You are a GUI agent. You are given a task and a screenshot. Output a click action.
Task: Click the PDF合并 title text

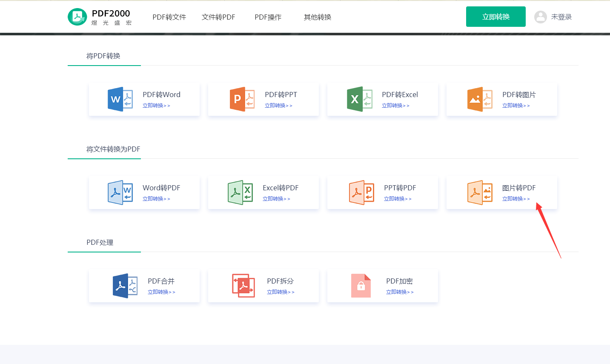[x=161, y=281]
